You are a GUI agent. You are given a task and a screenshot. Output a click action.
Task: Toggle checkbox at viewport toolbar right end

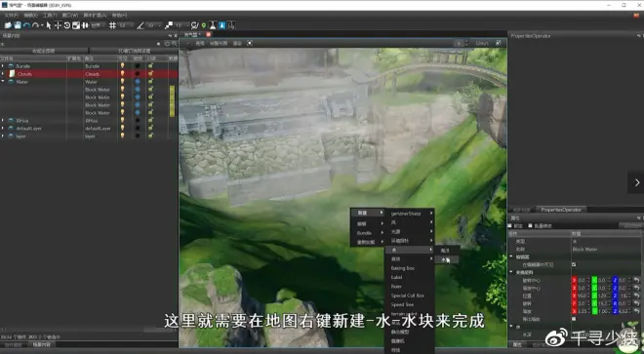tap(499, 43)
